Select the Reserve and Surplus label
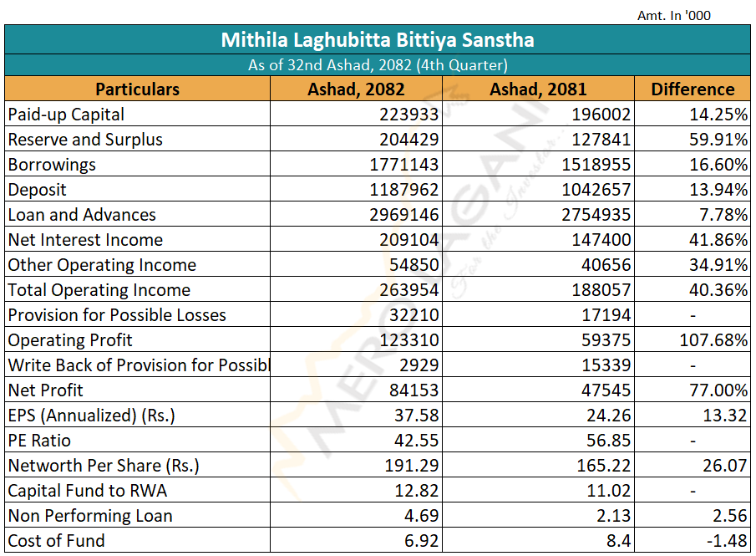The image size is (756, 556). [85, 140]
